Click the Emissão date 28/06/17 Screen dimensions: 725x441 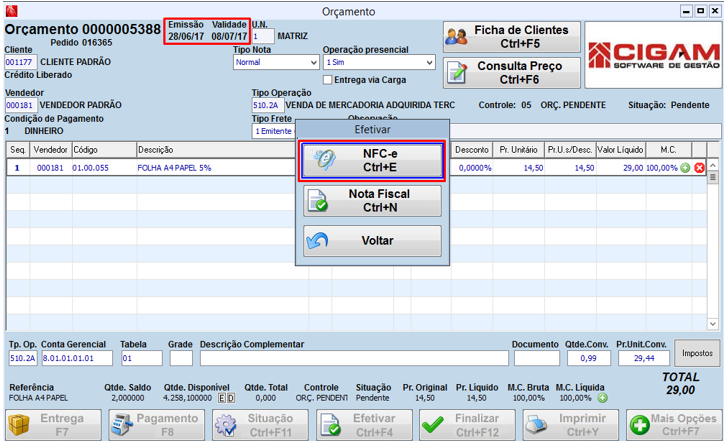click(x=186, y=37)
